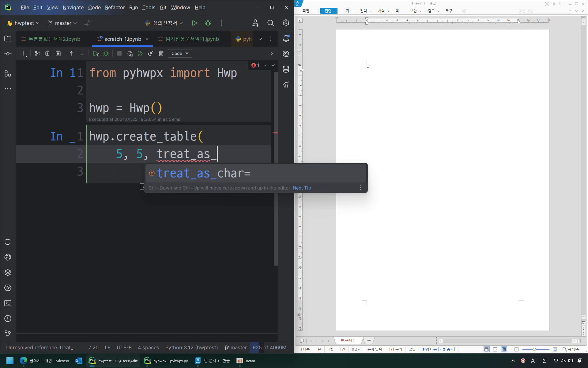This screenshot has height=368, width=588.
Task: Delete the current cell with the trash icon
Action: pyautogui.click(x=161, y=53)
